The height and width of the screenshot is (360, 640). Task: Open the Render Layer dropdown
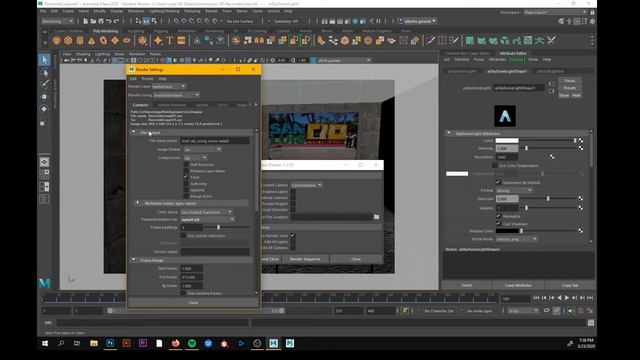(x=169, y=87)
